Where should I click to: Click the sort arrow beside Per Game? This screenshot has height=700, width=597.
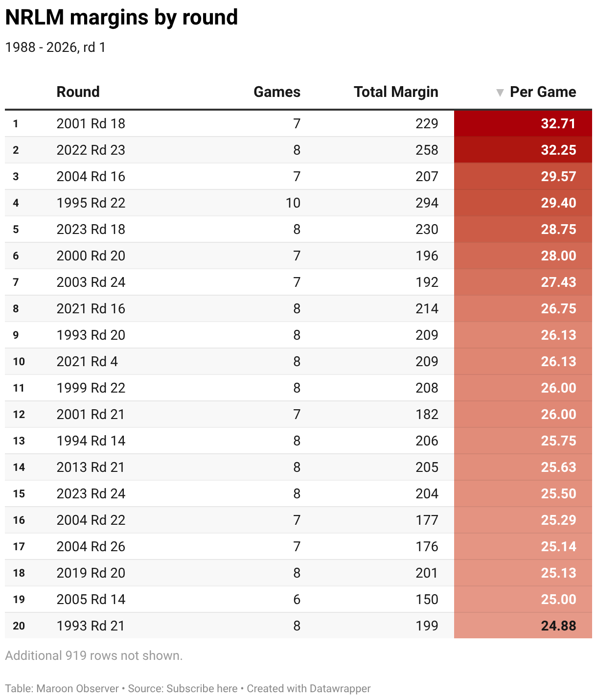[500, 93]
